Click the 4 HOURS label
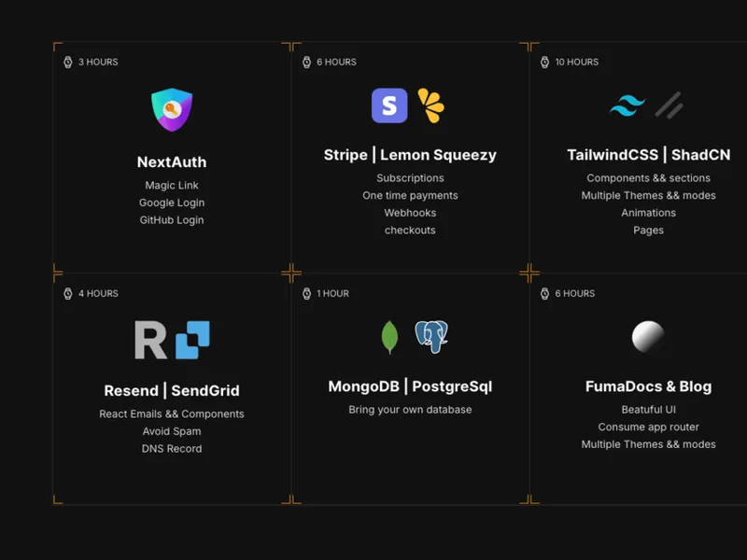The image size is (747, 560). pos(98,293)
